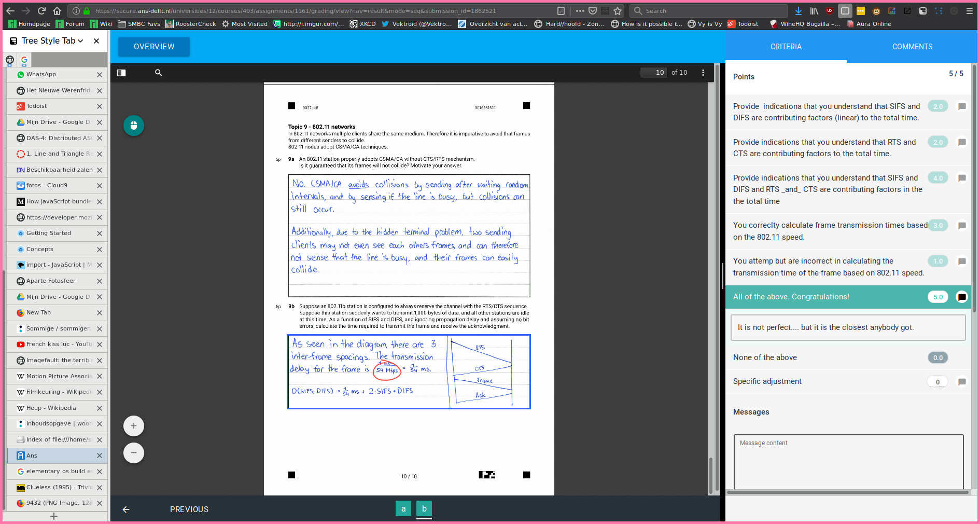The height and width of the screenshot is (524, 980).
Task: Click the PDF search magnifier icon
Action: click(159, 73)
